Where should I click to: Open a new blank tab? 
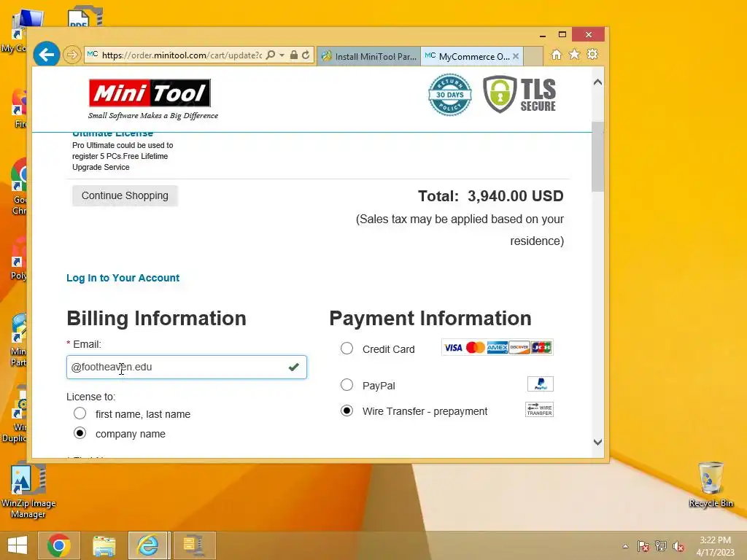[x=533, y=56]
